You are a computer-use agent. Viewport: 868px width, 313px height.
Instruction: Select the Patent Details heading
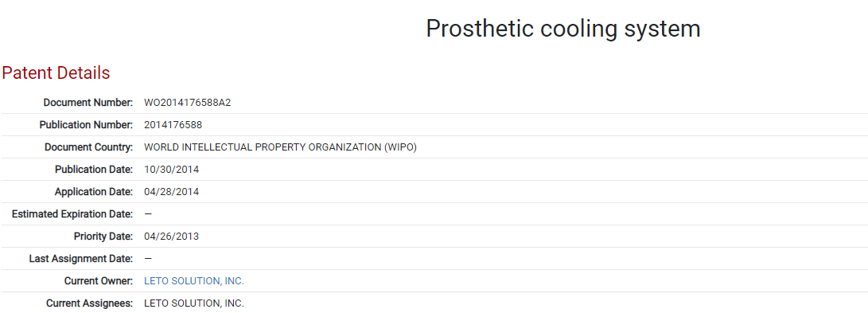click(56, 72)
